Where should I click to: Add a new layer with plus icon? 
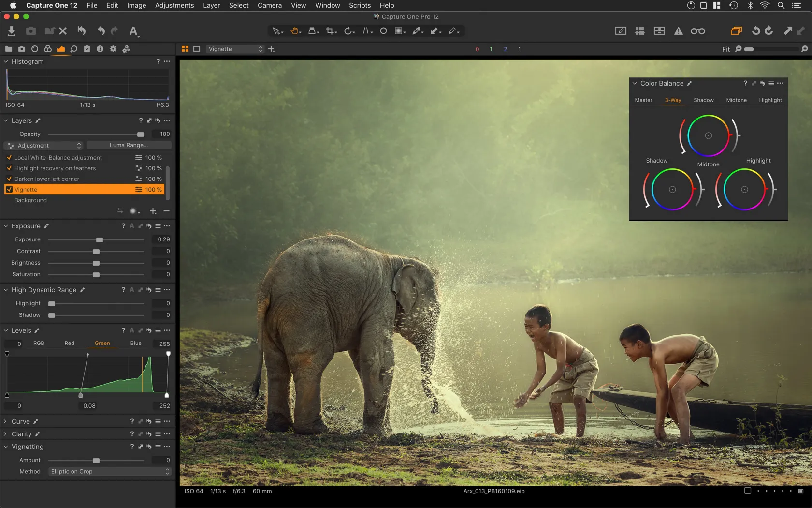[153, 211]
